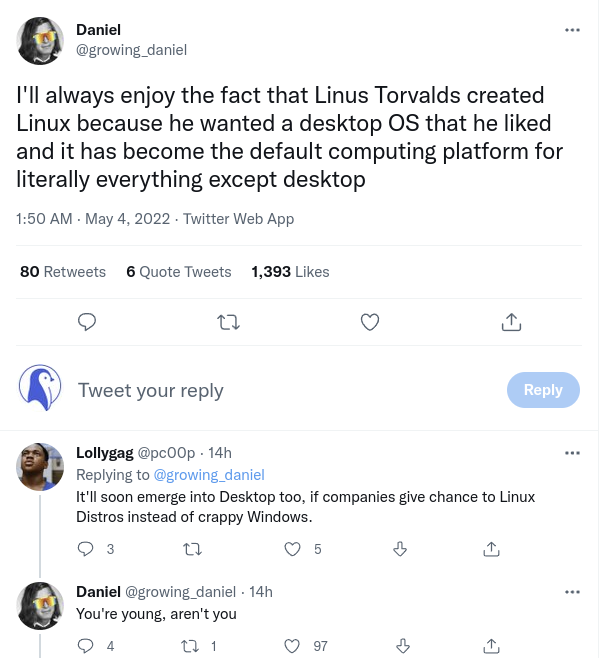Open more options on main tweet

(x=572, y=30)
